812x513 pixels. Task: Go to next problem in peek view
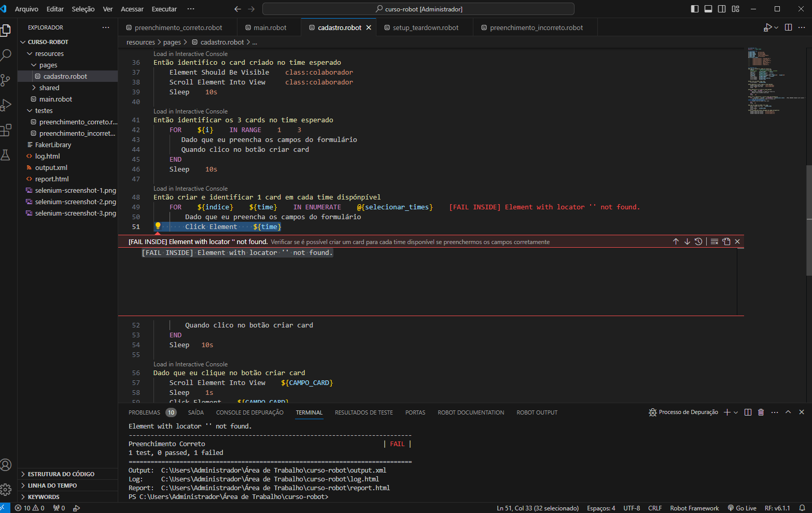(x=687, y=241)
